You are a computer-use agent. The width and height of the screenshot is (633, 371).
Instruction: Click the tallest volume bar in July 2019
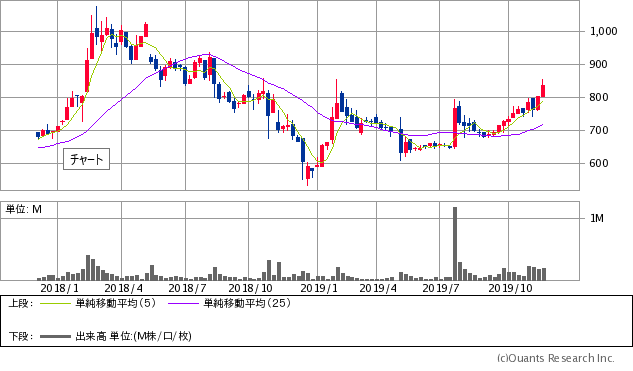tap(455, 244)
